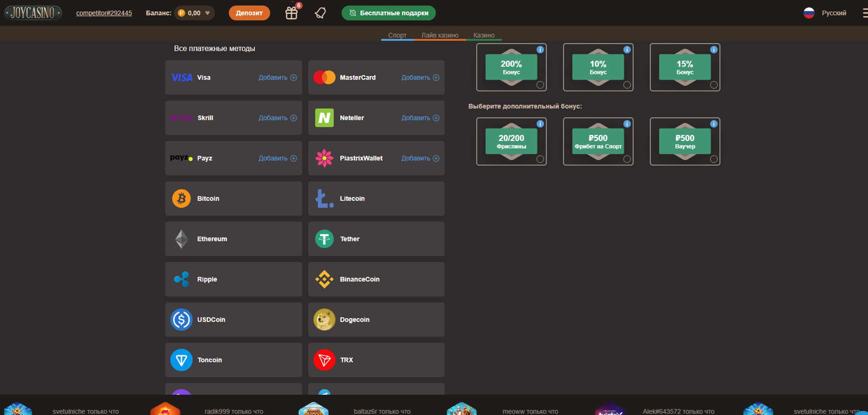Click the Dogecoin logo icon
868x415 pixels.
(x=324, y=320)
